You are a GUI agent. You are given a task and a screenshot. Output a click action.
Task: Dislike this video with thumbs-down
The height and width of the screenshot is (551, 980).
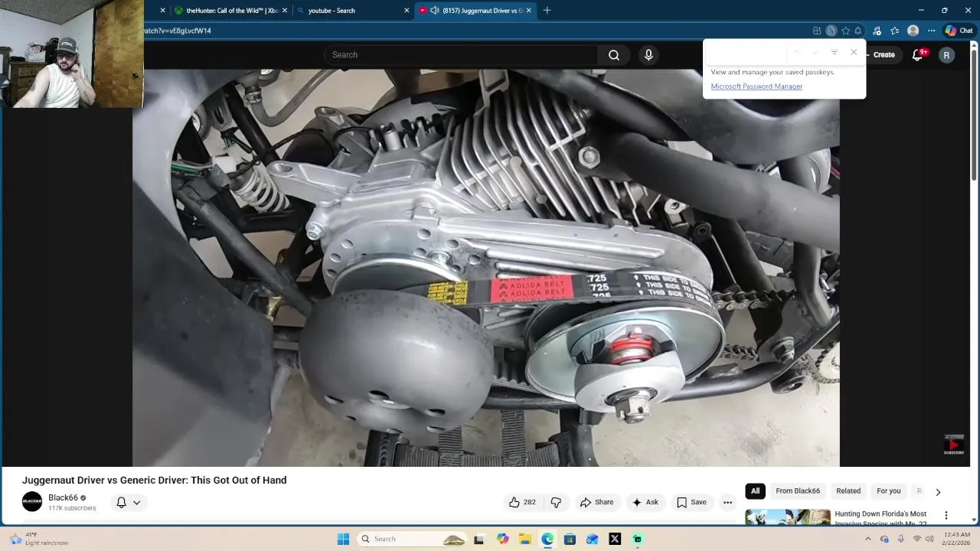tap(557, 502)
